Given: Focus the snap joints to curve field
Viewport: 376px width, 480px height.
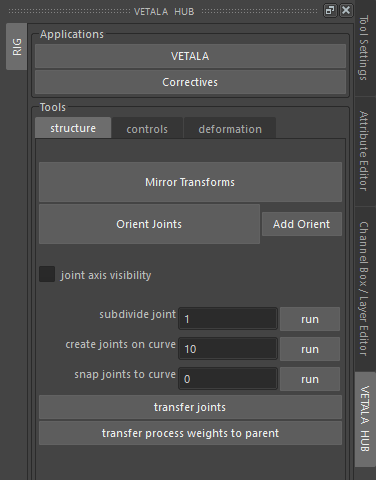Looking at the screenshot, I should pos(228,379).
